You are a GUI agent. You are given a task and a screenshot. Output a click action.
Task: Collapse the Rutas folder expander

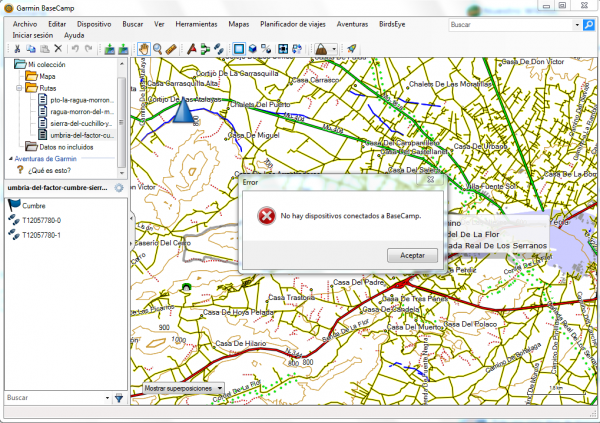tap(19, 88)
